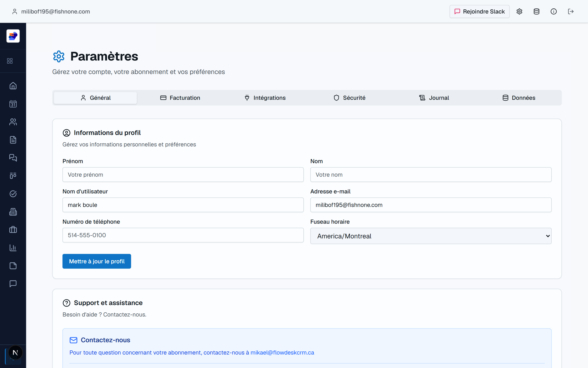This screenshot has height=368, width=588.
Task: Open the Sécurité tab
Action: pyautogui.click(x=349, y=98)
